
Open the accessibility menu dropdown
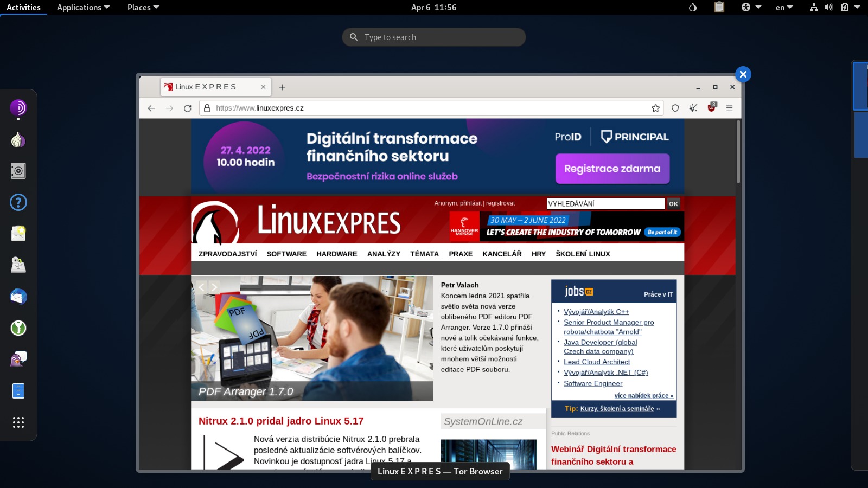coord(751,8)
